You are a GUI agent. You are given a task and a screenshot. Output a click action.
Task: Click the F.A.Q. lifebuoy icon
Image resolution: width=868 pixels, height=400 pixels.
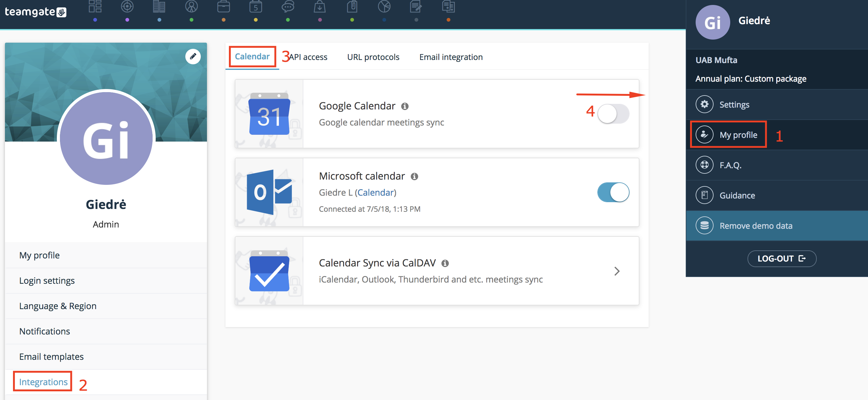point(704,165)
